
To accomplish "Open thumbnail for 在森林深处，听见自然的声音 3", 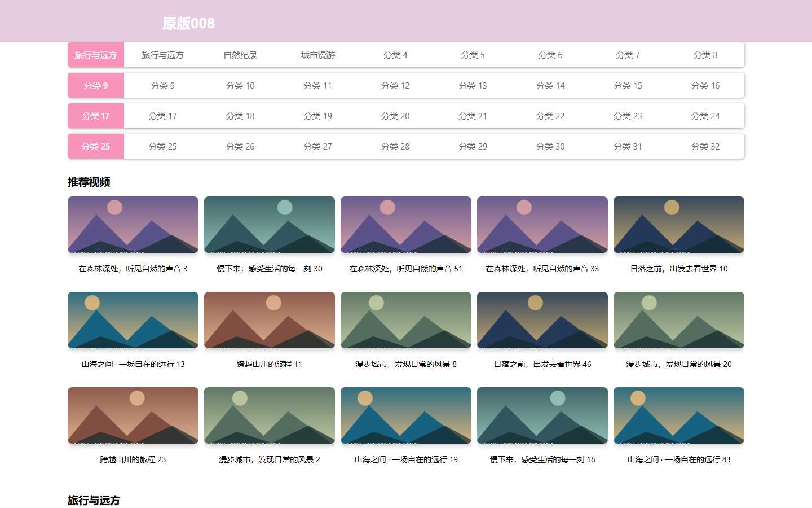I will 133,225.
